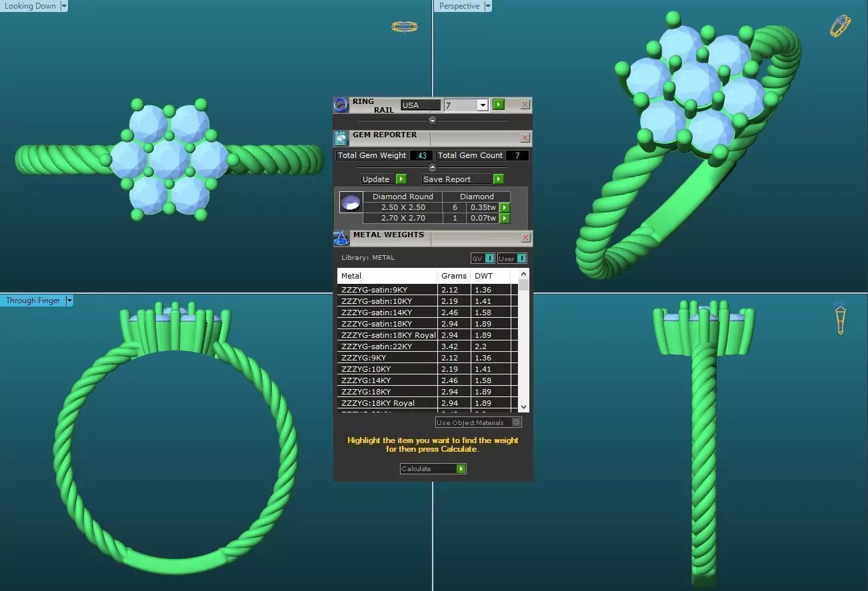Select ZZZYG-satin:14KY in metal list
Screen dimensions: 868x591
pyautogui.click(x=427, y=312)
